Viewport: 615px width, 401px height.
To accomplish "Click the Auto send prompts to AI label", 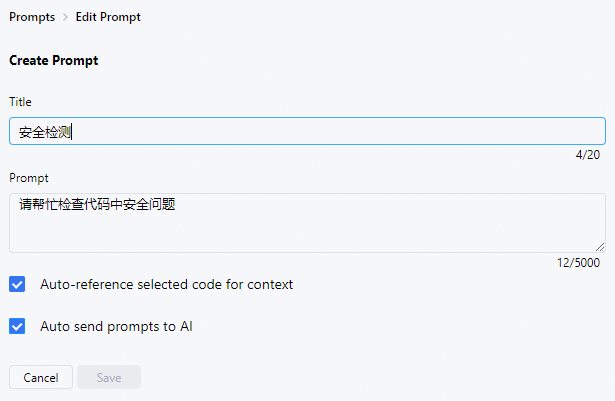I will pos(116,326).
